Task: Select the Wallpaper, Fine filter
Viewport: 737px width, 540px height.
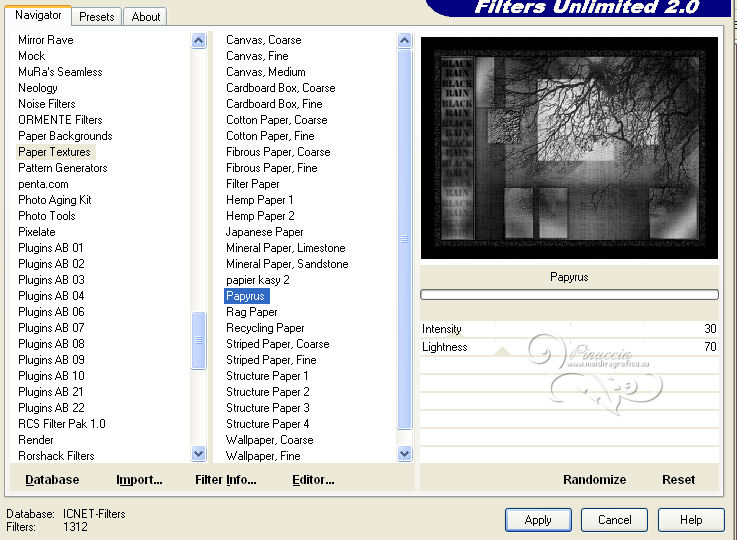Action: 263,455
